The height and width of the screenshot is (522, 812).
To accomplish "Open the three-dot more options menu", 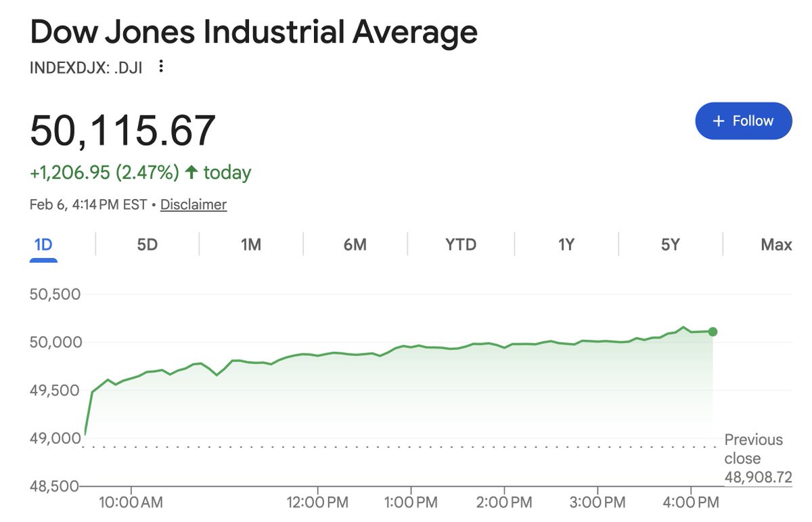I will (161, 66).
